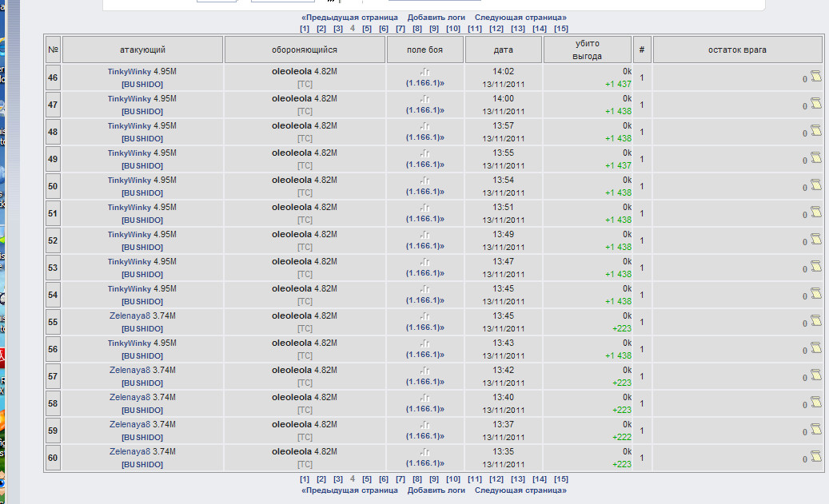Open the battle log scroll for row 50
Screen dimensions: 829x504
[x=815, y=185]
